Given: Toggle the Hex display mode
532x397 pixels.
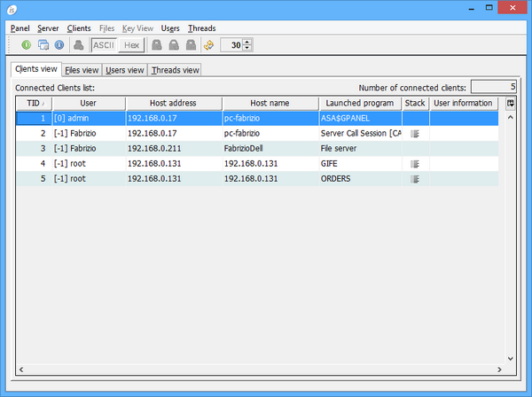Looking at the screenshot, I should click(131, 44).
